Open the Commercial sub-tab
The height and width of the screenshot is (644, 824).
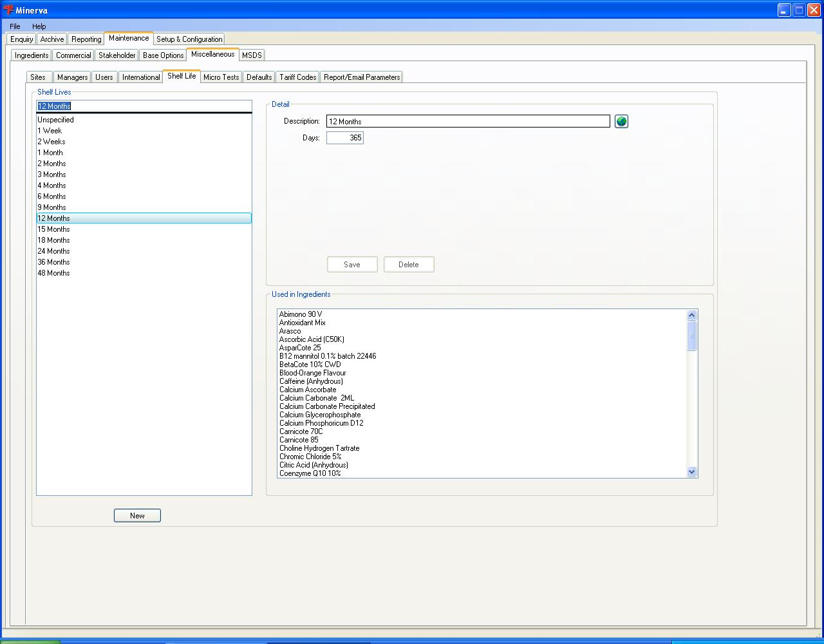pos(73,55)
